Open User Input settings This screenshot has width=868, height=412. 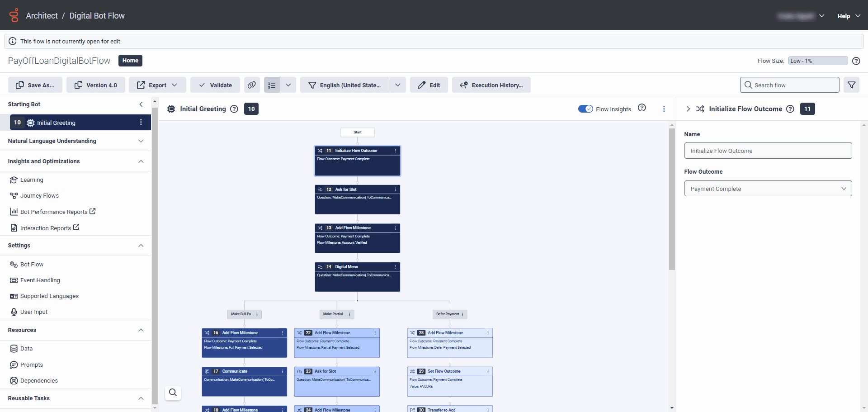[x=33, y=312]
